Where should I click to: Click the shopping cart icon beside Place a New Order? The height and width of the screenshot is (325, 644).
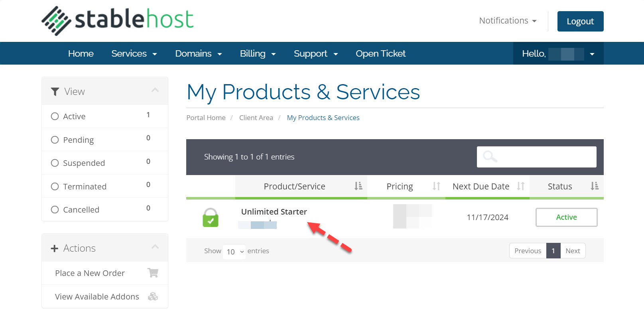coord(153,273)
